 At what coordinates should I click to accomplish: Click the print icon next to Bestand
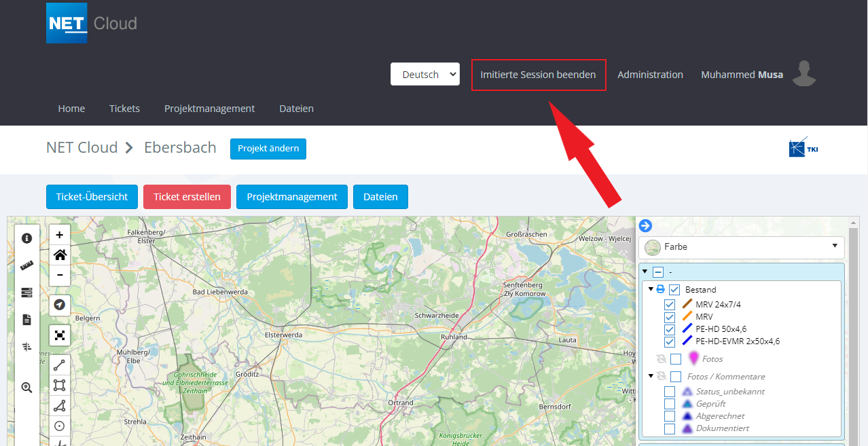tap(661, 289)
